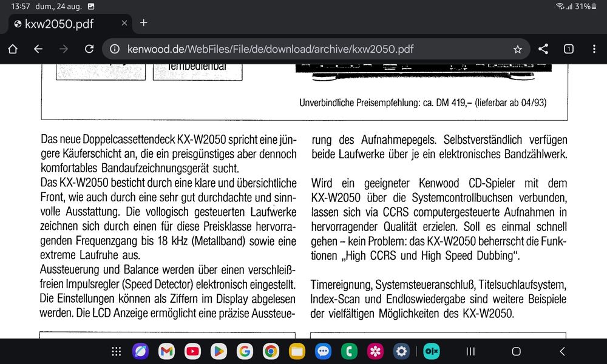Screen dimensions: 607x364
Task: Open the app drawer grid
Action: (116, 351)
